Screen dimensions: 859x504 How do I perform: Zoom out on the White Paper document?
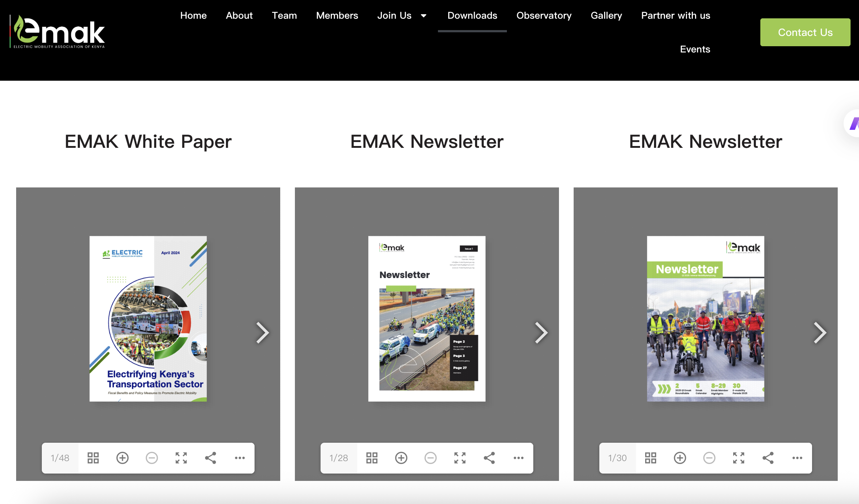tap(152, 458)
